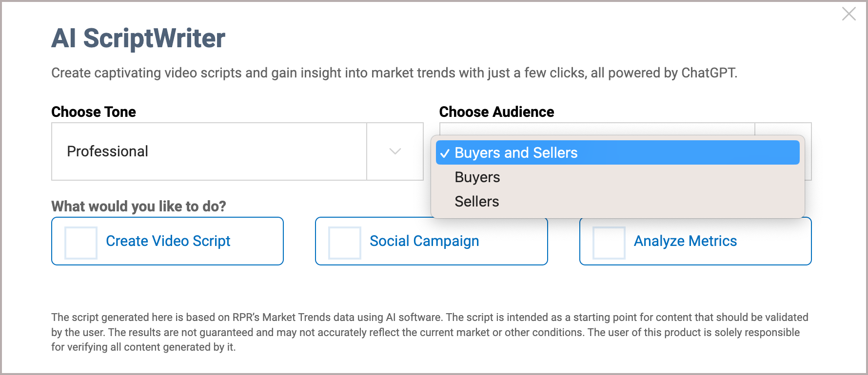Close the AI ScriptWriter dialog
This screenshot has width=868, height=375.
849,14
